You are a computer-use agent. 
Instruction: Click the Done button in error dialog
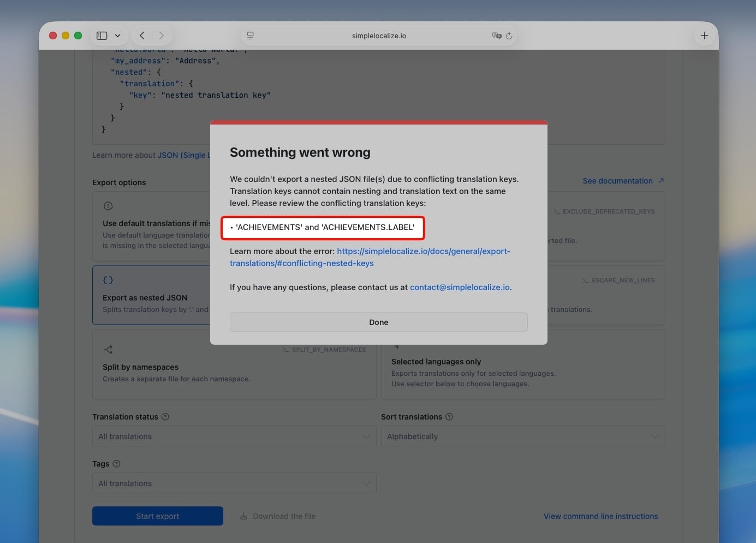pos(378,322)
